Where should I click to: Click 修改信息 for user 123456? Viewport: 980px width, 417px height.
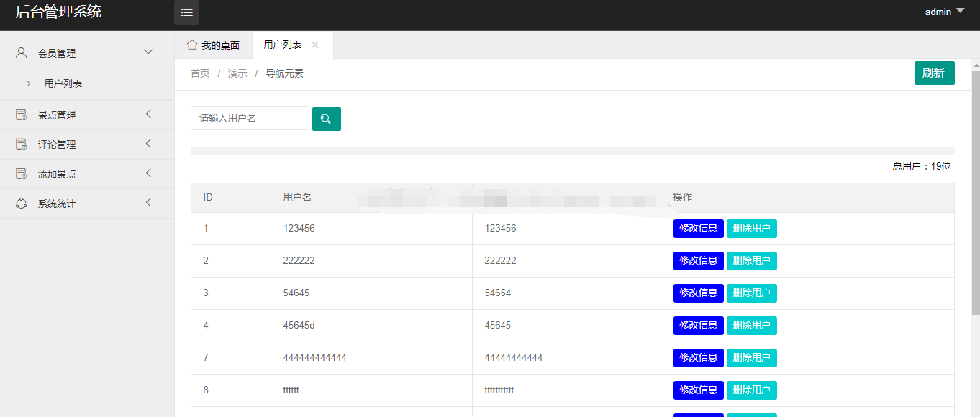[x=698, y=229]
